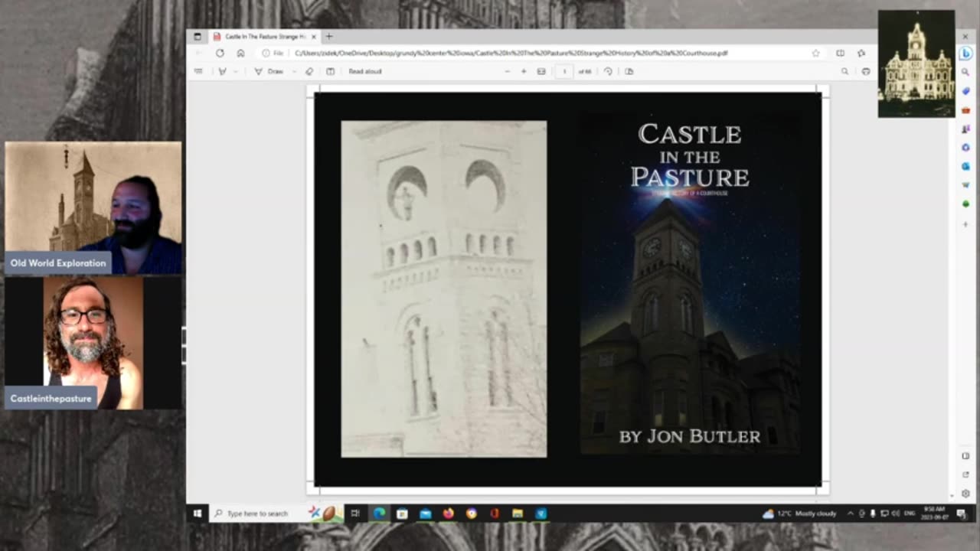Refresh the page in Edge
The height and width of the screenshot is (551, 980).
click(x=220, y=53)
